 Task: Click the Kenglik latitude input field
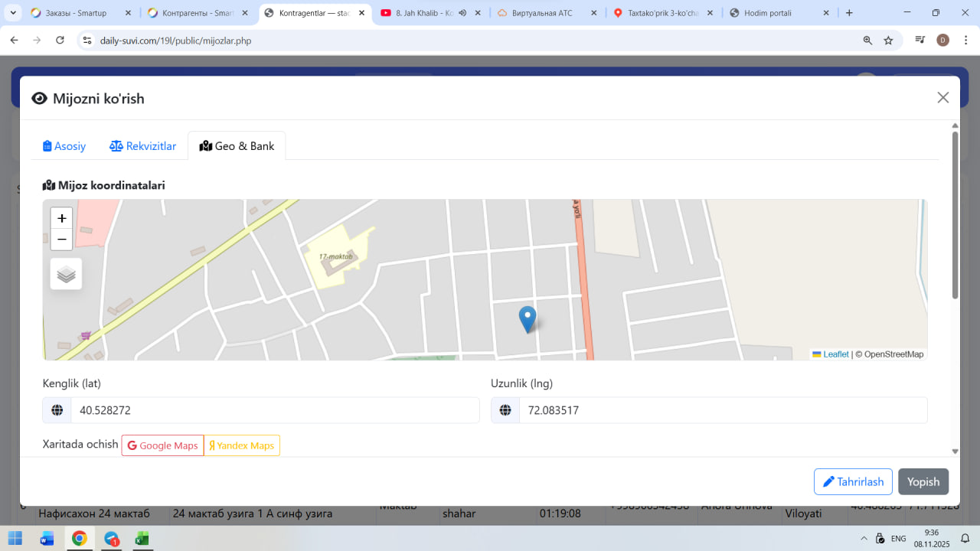click(x=274, y=410)
